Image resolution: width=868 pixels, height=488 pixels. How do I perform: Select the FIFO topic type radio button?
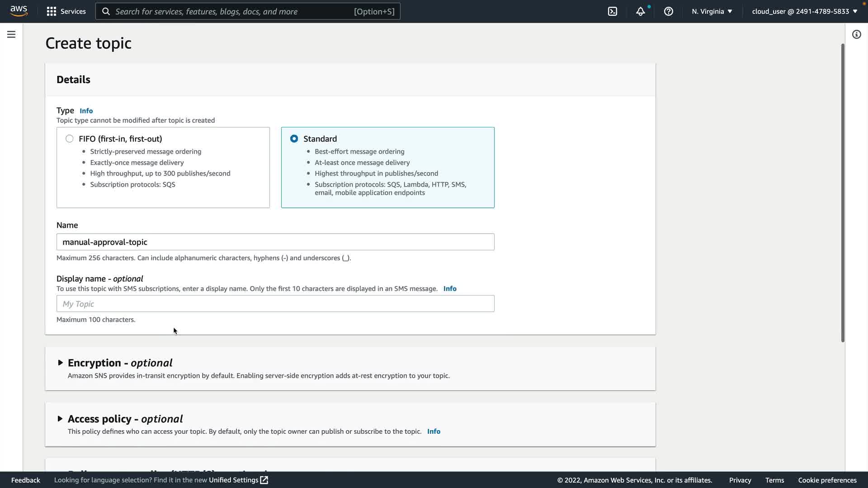[x=69, y=139]
